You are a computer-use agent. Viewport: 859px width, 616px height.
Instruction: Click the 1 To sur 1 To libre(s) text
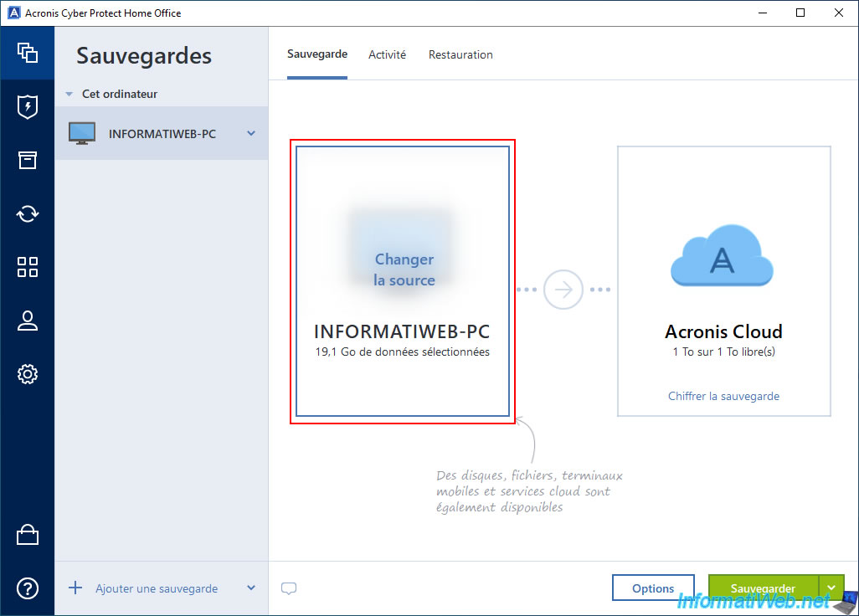pos(723,352)
